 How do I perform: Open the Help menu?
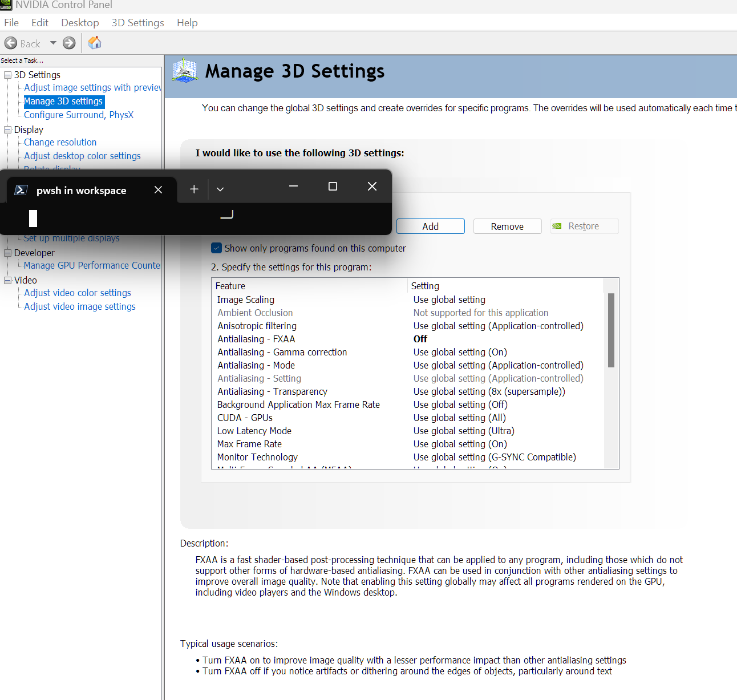(x=187, y=23)
